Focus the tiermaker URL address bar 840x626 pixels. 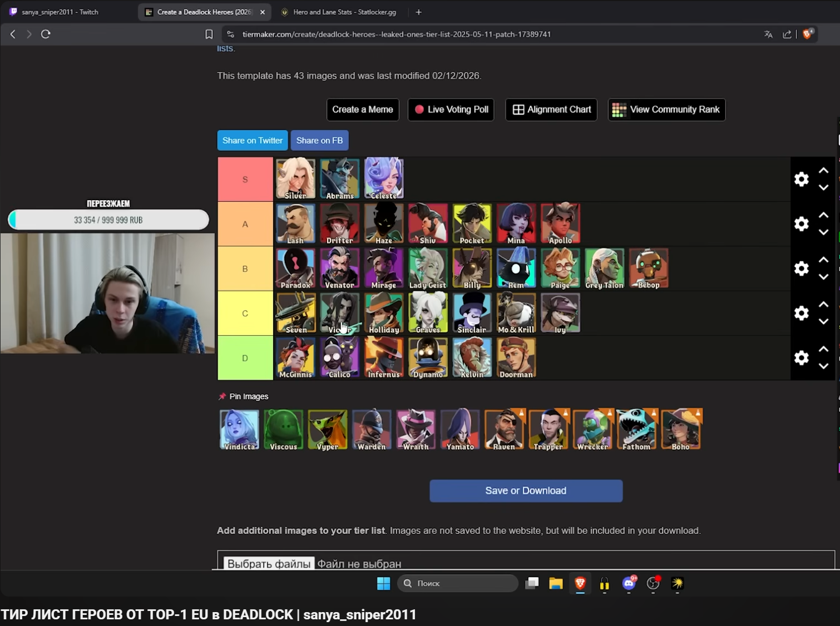(397, 34)
